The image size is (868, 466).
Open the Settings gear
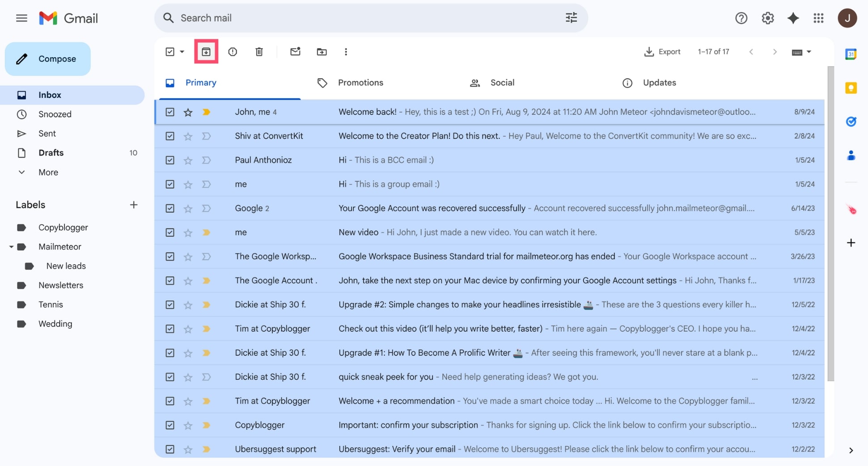pyautogui.click(x=767, y=18)
